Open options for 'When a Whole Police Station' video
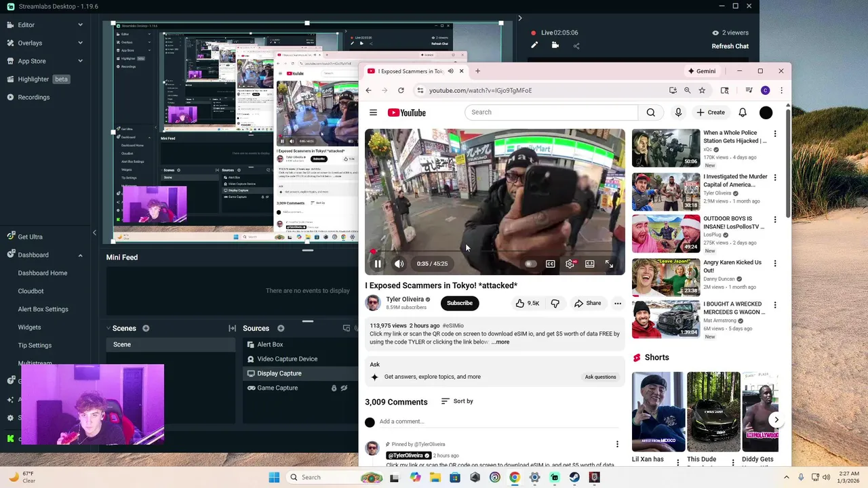The width and height of the screenshot is (868, 488). click(775, 134)
